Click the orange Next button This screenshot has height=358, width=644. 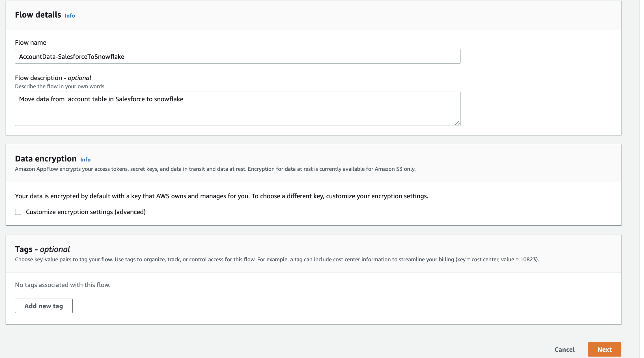[x=604, y=350]
